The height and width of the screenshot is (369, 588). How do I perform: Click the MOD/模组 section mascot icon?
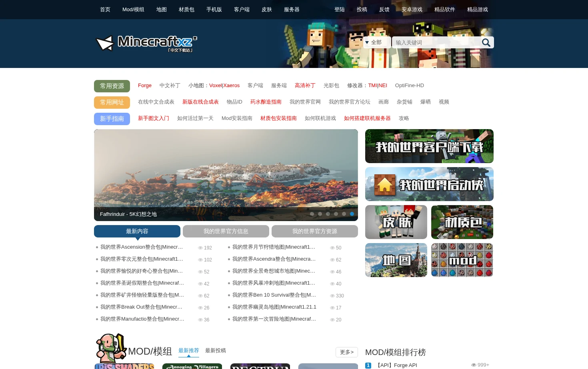pyautogui.click(x=111, y=348)
